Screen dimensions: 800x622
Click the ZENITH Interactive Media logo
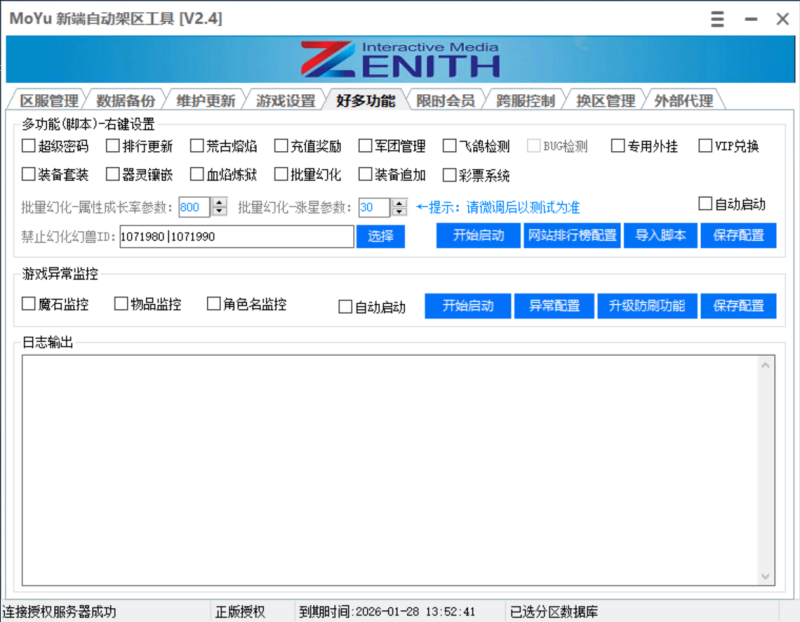[x=400, y=60]
